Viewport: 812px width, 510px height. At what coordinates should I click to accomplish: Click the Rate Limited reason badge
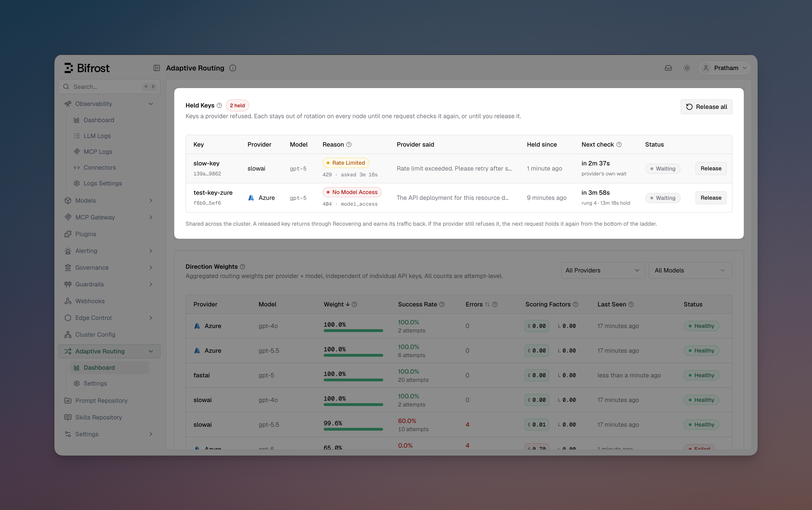coord(346,163)
